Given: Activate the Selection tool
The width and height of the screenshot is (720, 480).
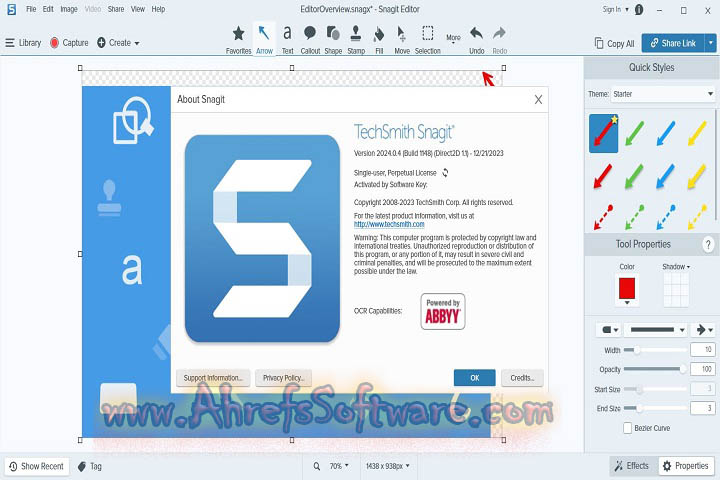Looking at the screenshot, I should tap(427, 38).
